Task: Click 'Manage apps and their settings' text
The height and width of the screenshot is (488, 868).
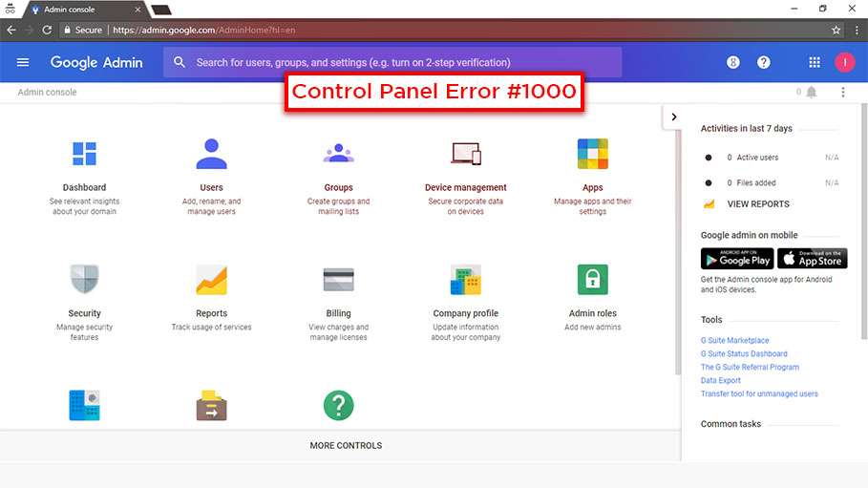Action: coord(592,206)
